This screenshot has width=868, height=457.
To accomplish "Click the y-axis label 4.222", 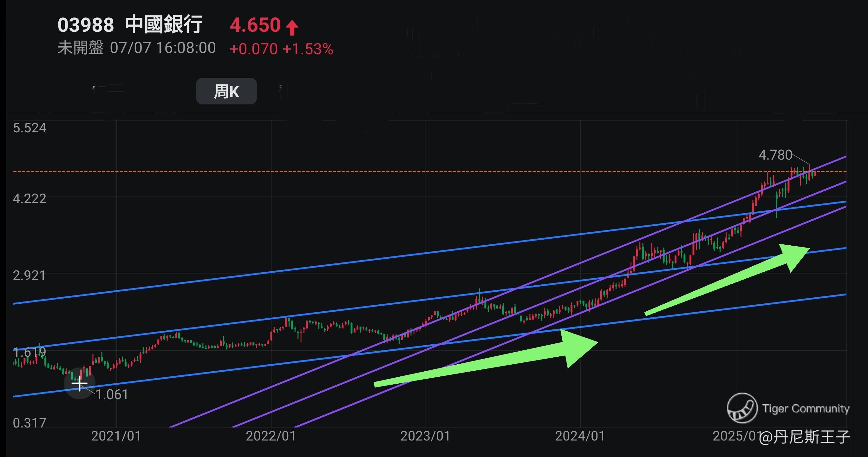I will click(x=30, y=198).
